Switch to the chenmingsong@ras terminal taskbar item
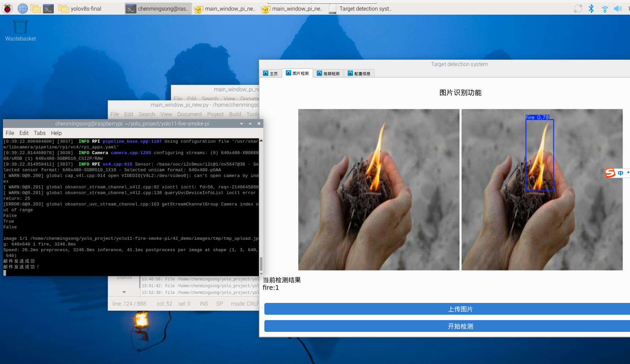 tap(157, 8)
